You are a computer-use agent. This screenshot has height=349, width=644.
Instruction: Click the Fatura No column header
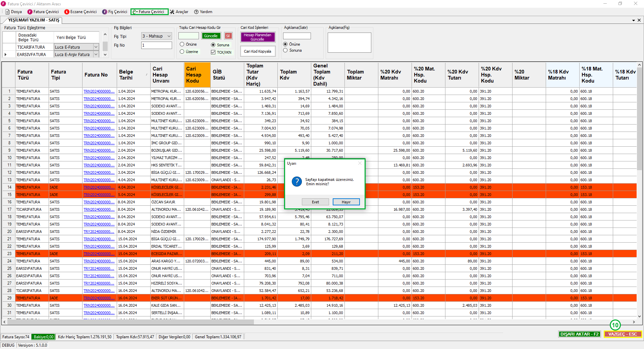coord(99,75)
